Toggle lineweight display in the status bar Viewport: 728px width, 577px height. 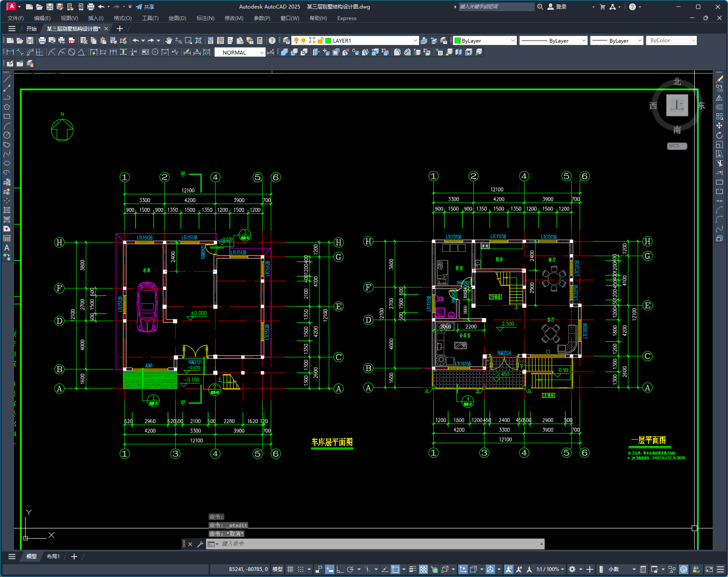click(x=413, y=569)
